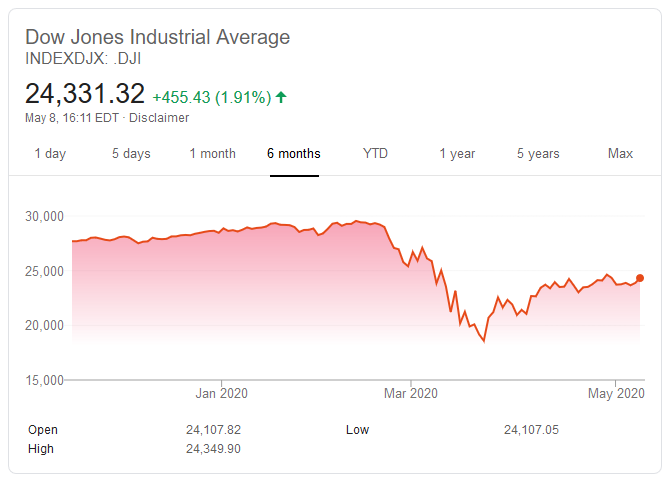
Task: Click the High value 24,349.90
Action: pos(214,449)
